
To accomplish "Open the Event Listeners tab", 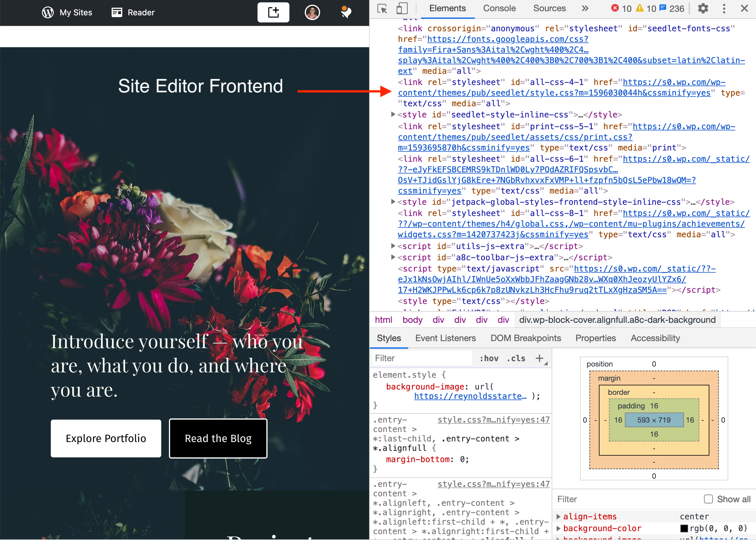I will pos(445,338).
